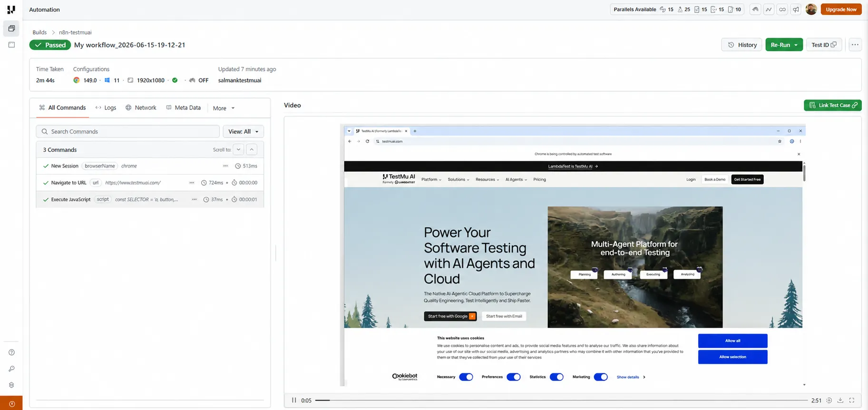Click Login in the video page navbar
This screenshot has height=410, width=868.
click(691, 180)
